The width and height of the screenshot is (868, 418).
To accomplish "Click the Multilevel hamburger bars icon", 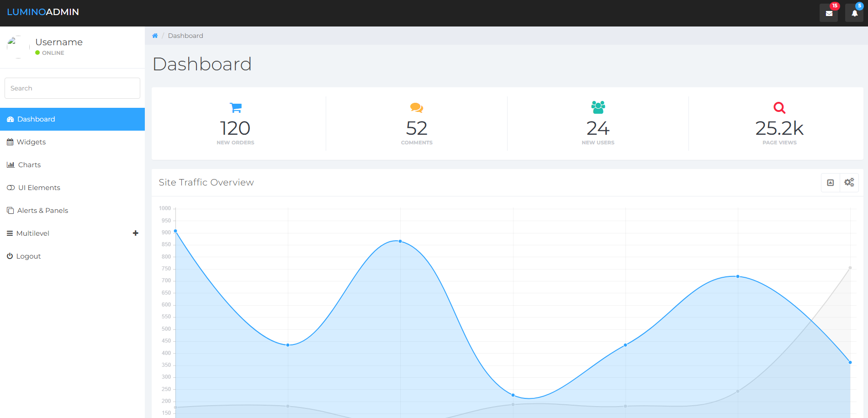I will tap(10, 233).
